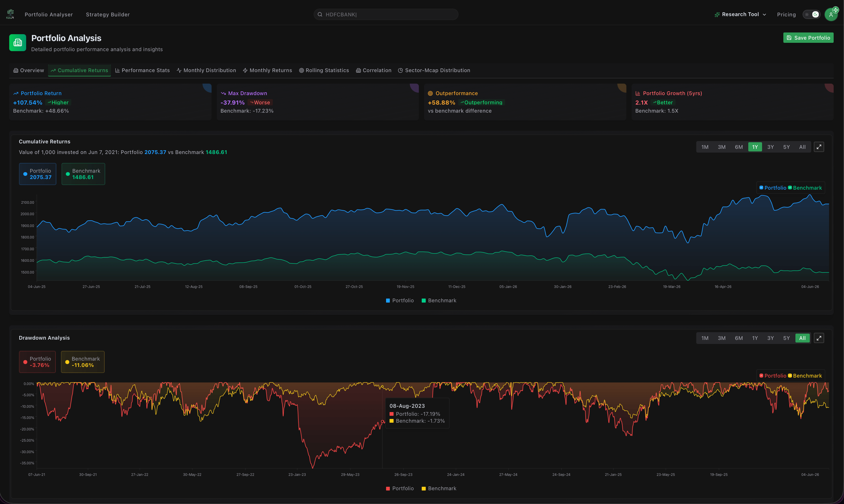Screen dimensions: 844x504
Task: Click the Save Portfolio button
Action: [x=808, y=38]
